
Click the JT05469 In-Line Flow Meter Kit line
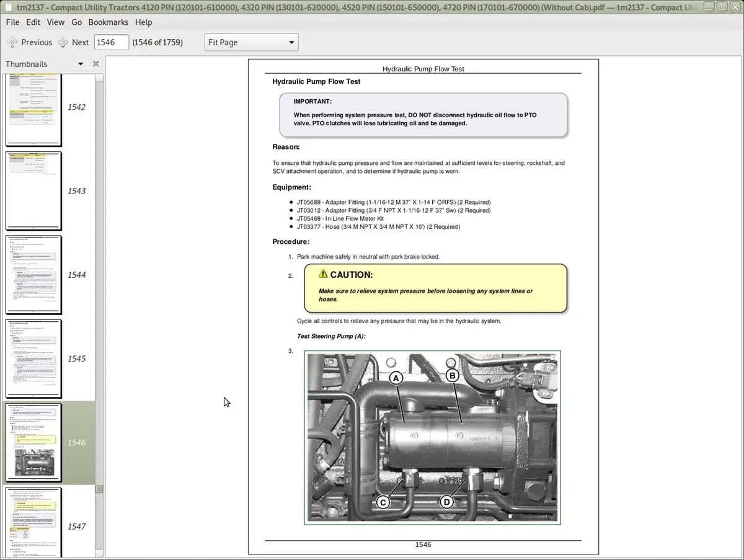coord(340,218)
